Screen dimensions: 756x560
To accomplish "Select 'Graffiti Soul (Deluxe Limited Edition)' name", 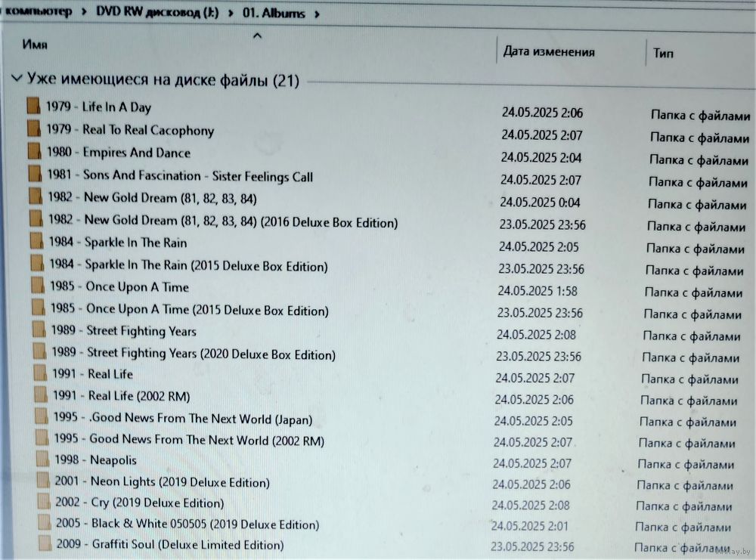I will coord(187,545).
